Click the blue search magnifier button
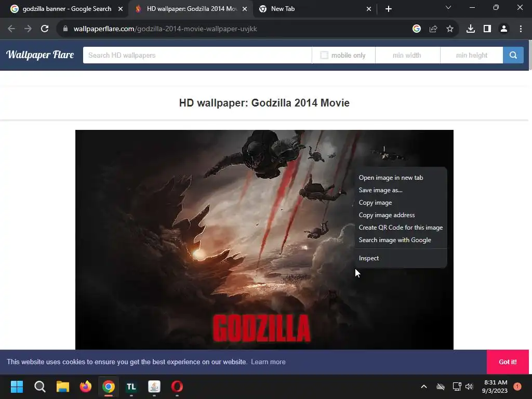Image resolution: width=532 pixels, height=399 pixels. [513, 55]
